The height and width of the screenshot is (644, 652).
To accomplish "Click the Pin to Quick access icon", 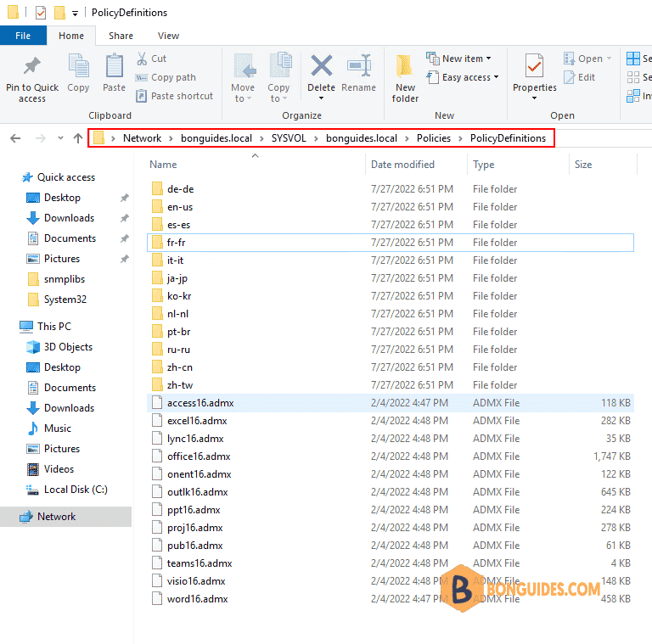I will 32,65.
